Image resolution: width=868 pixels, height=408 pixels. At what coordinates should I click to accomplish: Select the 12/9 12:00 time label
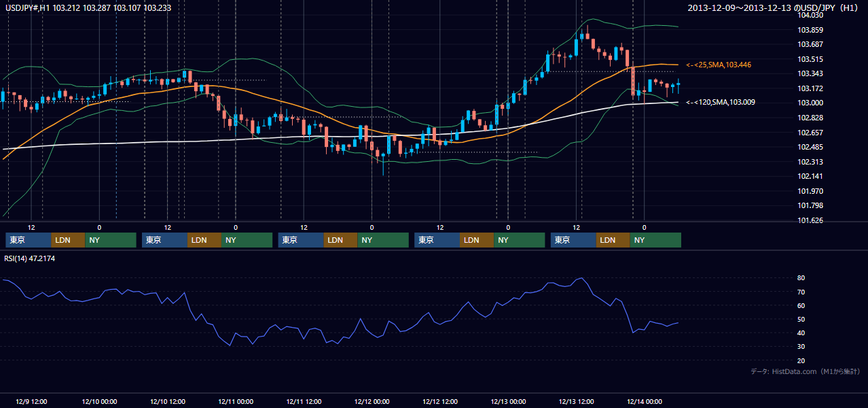[x=31, y=401]
